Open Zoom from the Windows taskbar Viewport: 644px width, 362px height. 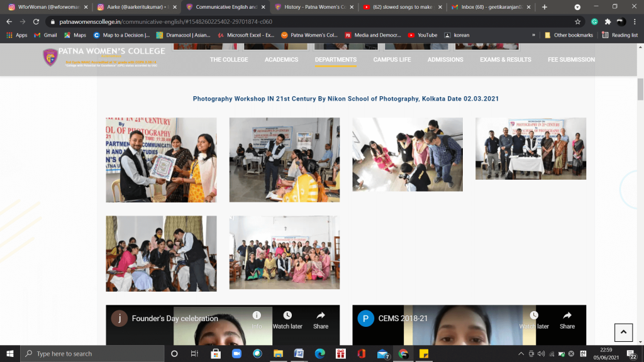point(236,354)
